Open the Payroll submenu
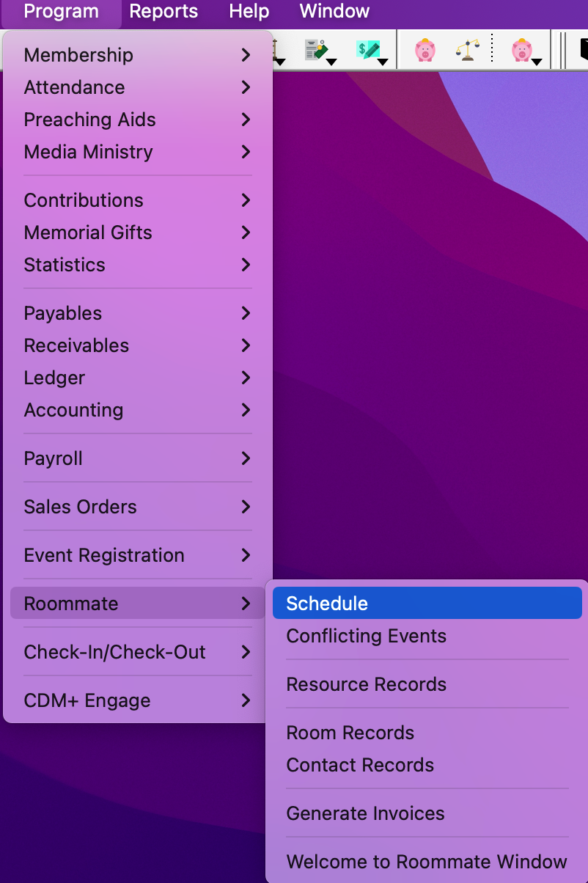Screen dimensions: 588x883 137,458
